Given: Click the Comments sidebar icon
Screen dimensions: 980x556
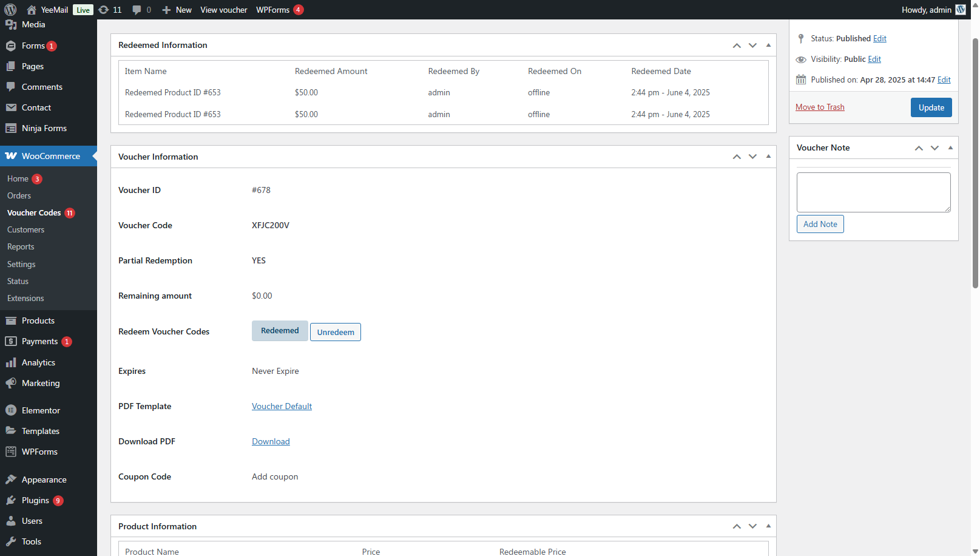Looking at the screenshot, I should pyautogui.click(x=11, y=87).
